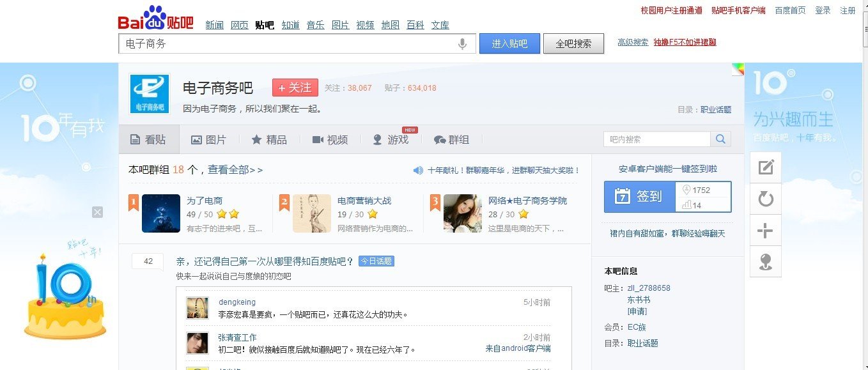The image size is (868, 370).
Task: Open 文库 in the top navigation
Action: click(x=440, y=25)
